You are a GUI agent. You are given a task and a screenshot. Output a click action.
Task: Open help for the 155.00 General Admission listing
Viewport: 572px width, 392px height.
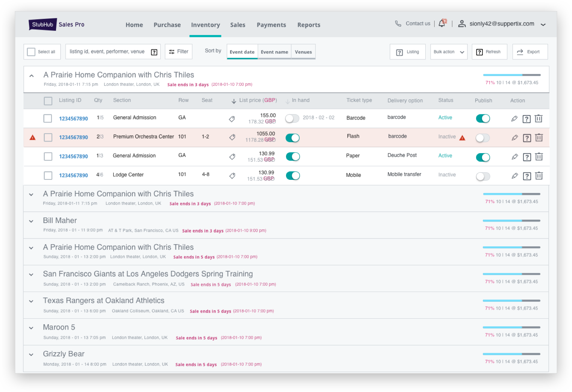click(526, 119)
